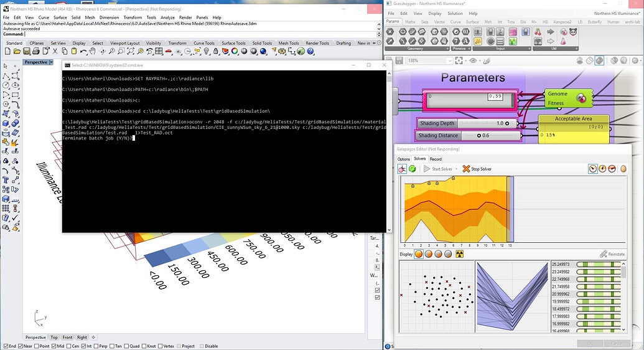644x350 pixels.
Task: Open the Solution menu in Grasshopper
Action: tap(455, 13)
